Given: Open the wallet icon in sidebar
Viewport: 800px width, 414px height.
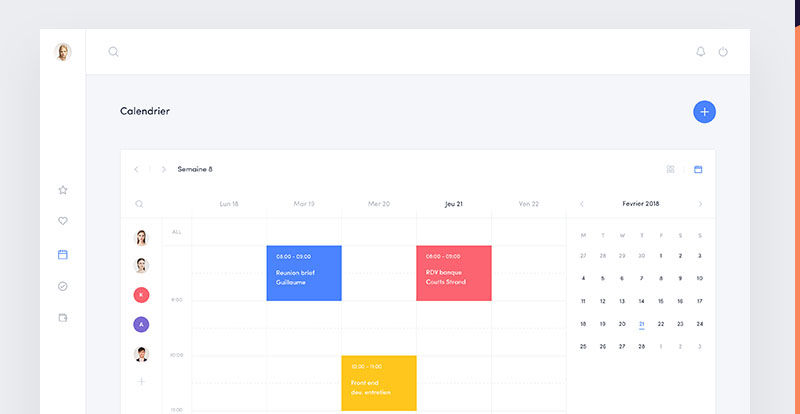Looking at the screenshot, I should point(63,318).
